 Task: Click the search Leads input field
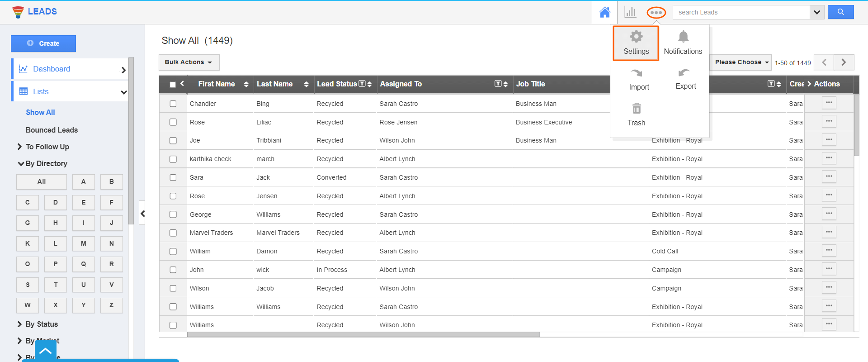pos(741,12)
